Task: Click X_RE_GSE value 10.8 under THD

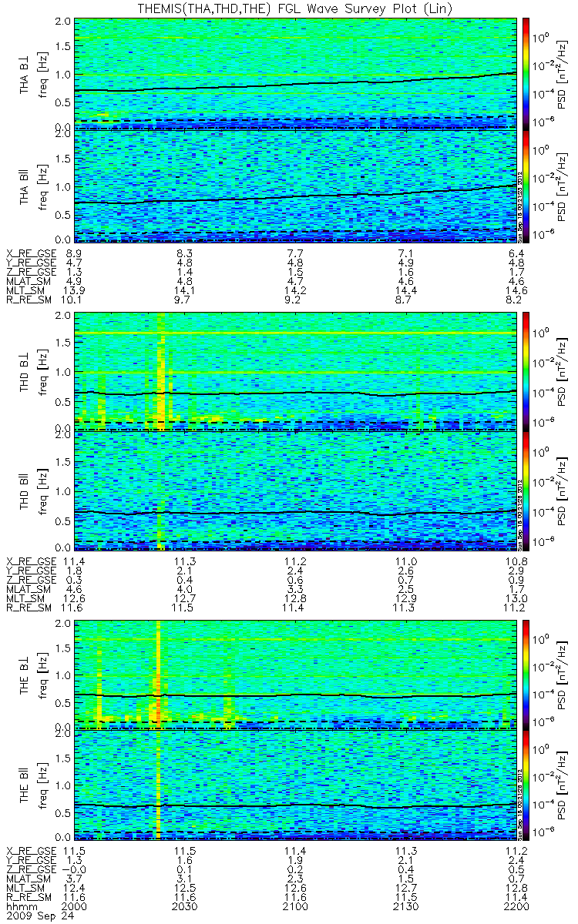Action: click(x=516, y=561)
